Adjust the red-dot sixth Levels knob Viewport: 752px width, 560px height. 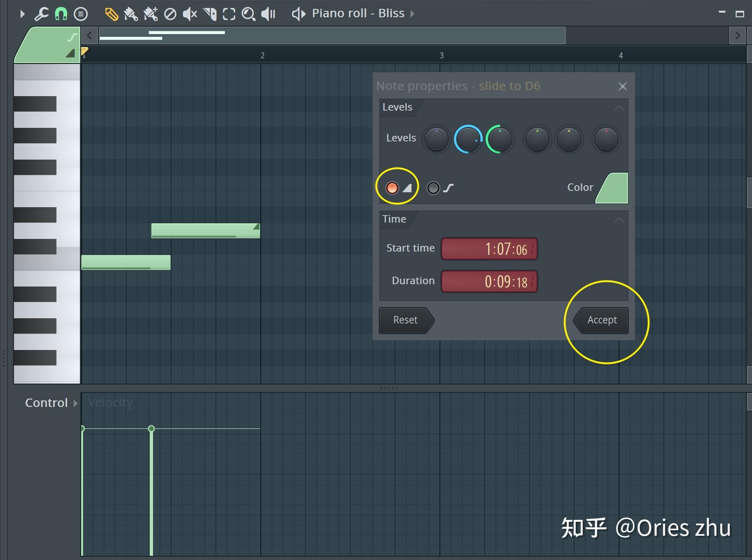(x=606, y=139)
